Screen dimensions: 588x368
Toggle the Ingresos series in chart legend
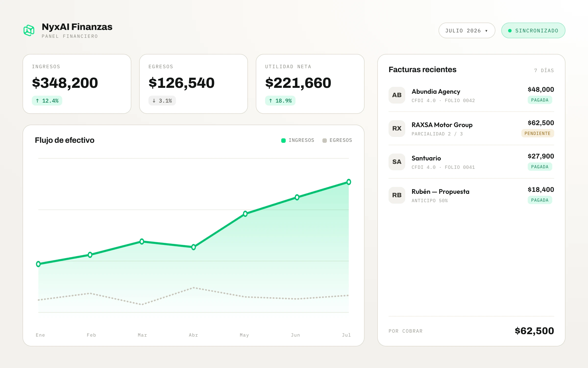(298, 140)
